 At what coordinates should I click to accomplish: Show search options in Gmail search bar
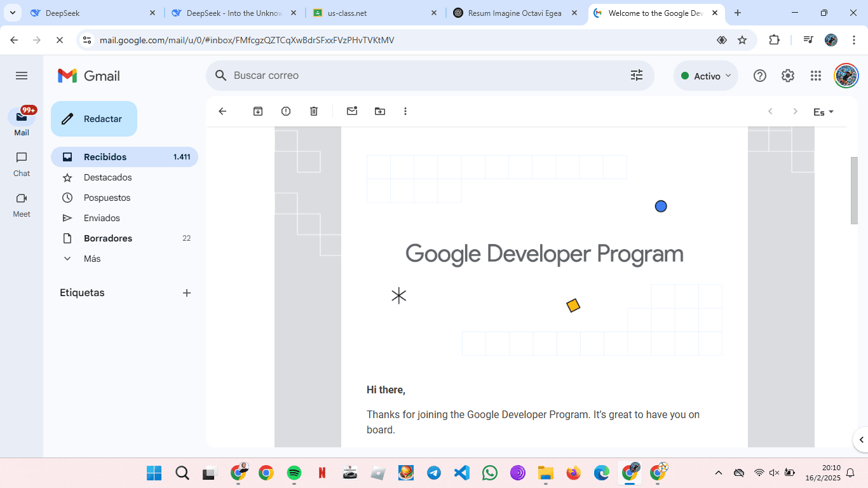[x=637, y=76]
